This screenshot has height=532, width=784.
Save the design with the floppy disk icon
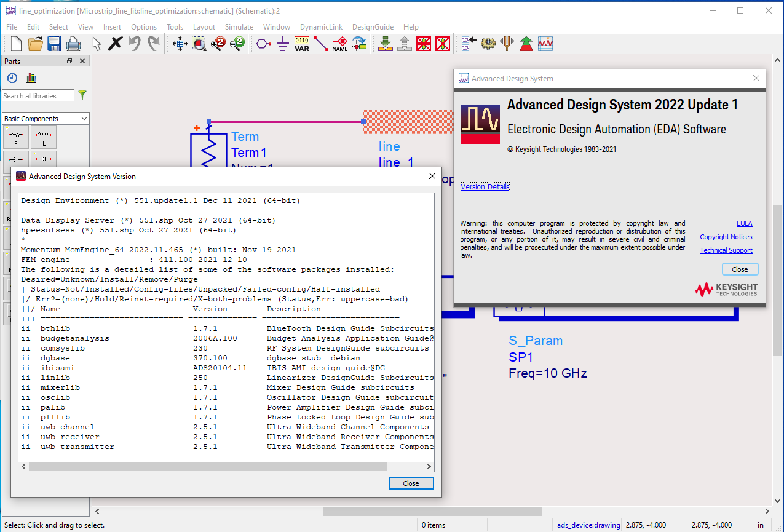click(54, 44)
